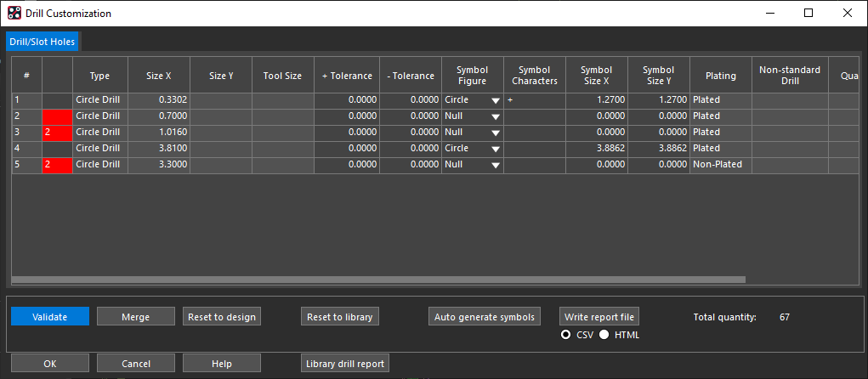
Task: Select the Size X cell 1.0160
Action: 159,133
